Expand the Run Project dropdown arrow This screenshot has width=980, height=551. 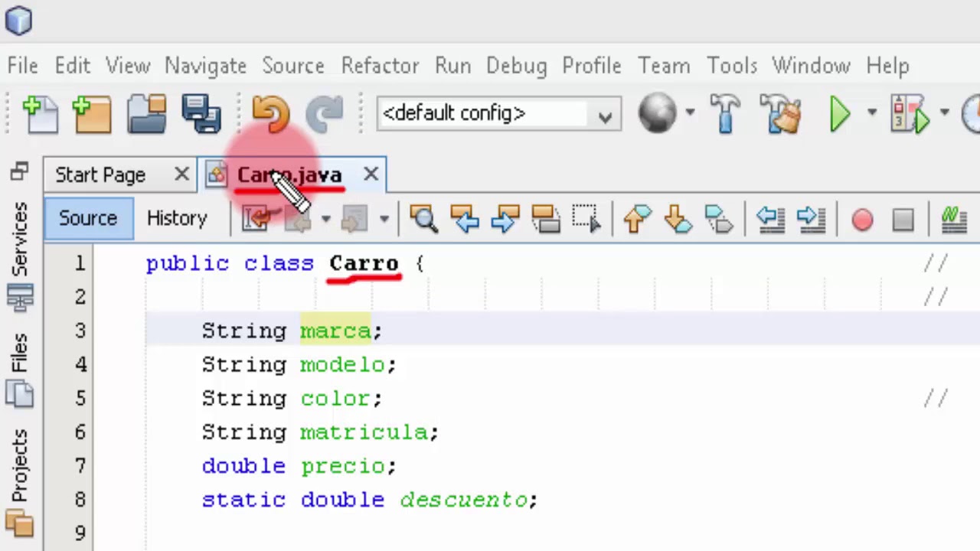(x=871, y=113)
